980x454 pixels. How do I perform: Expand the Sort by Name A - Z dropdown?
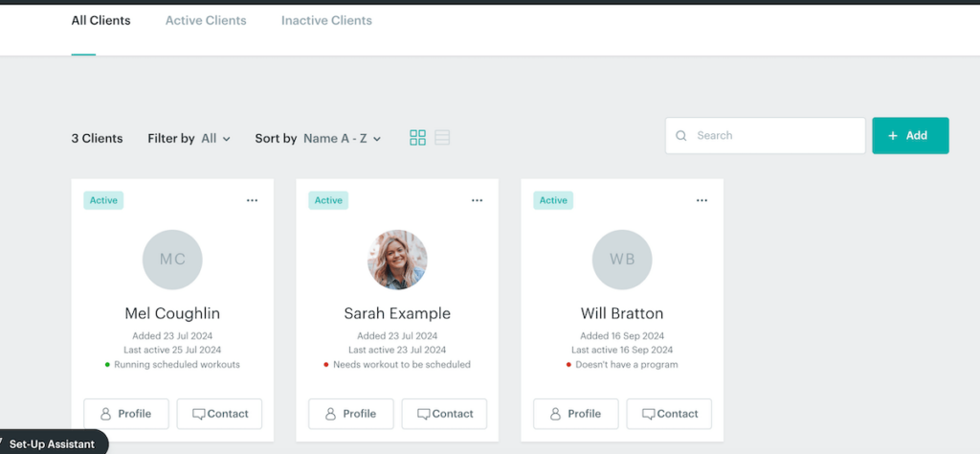342,139
